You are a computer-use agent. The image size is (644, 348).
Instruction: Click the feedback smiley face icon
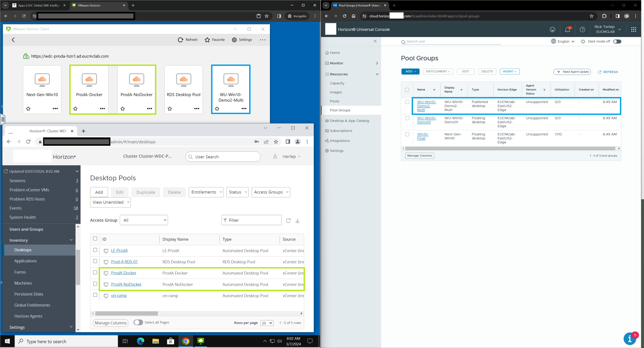(552, 30)
